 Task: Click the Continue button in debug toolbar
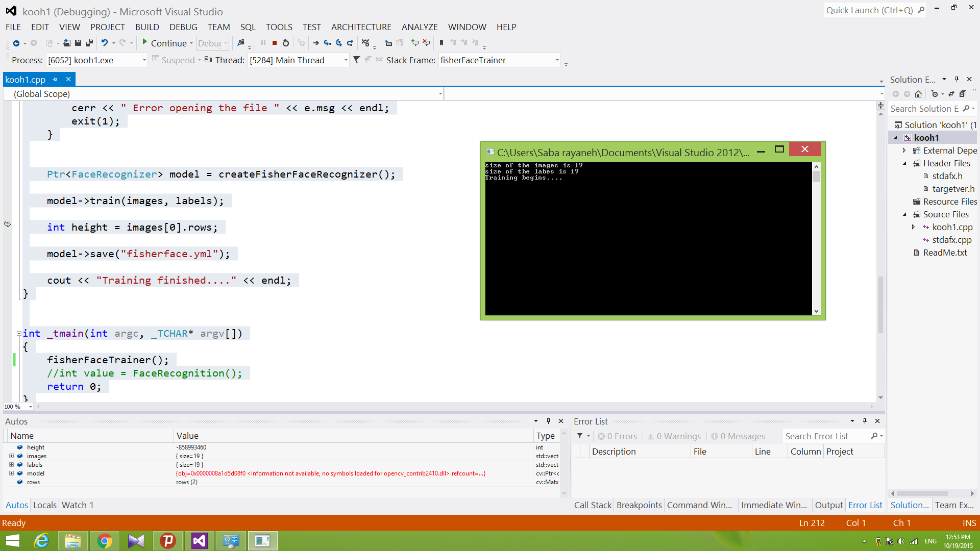pyautogui.click(x=165, y=42)
